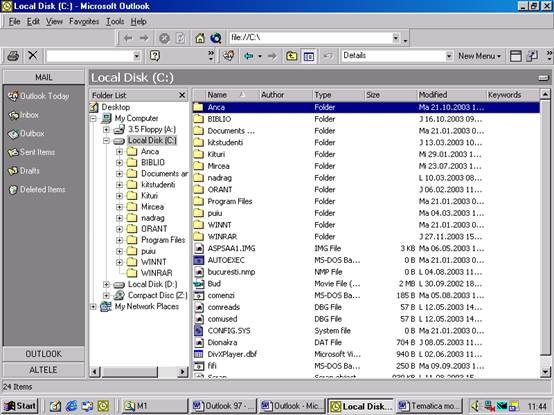Open the Deleted Items shortcut

tap(37, 190)
